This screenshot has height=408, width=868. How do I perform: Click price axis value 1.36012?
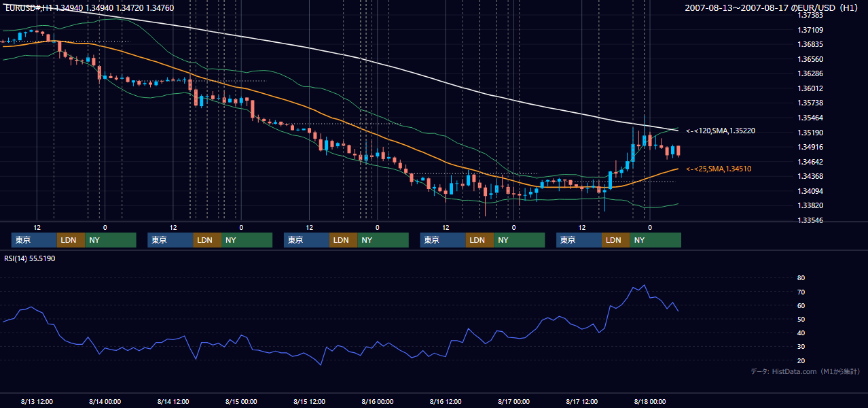pos(810,88)
